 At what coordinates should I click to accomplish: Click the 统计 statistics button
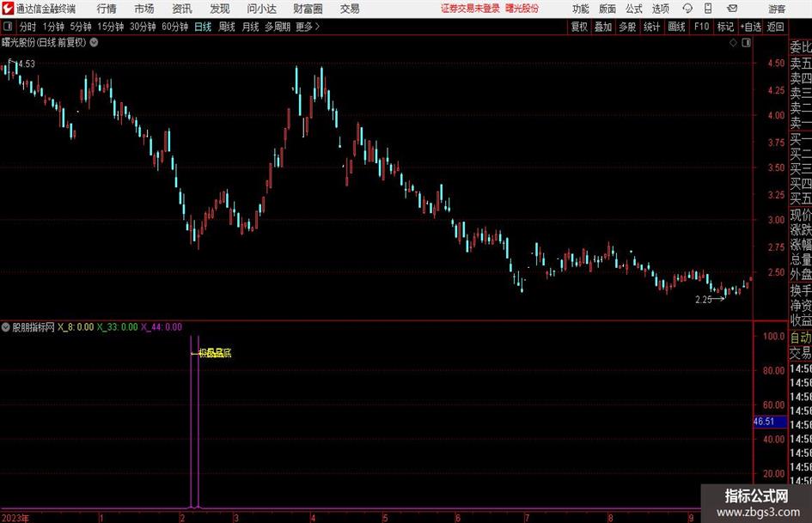click(652, 27)
